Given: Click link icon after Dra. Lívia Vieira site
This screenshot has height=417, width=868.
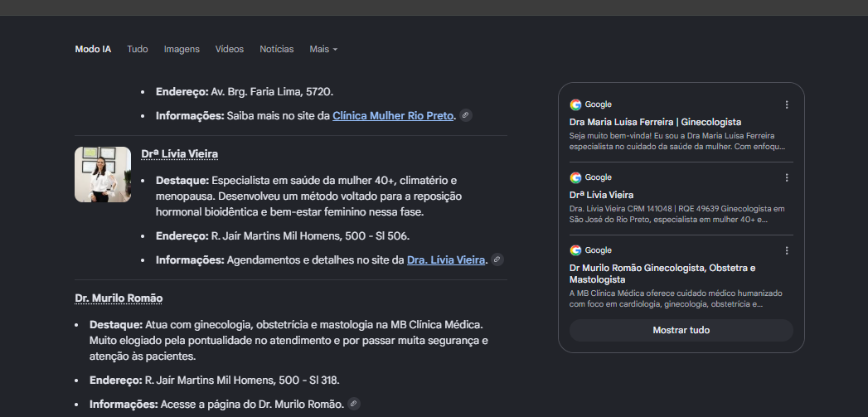Looking at the screenshot, I should coord(497,259).
